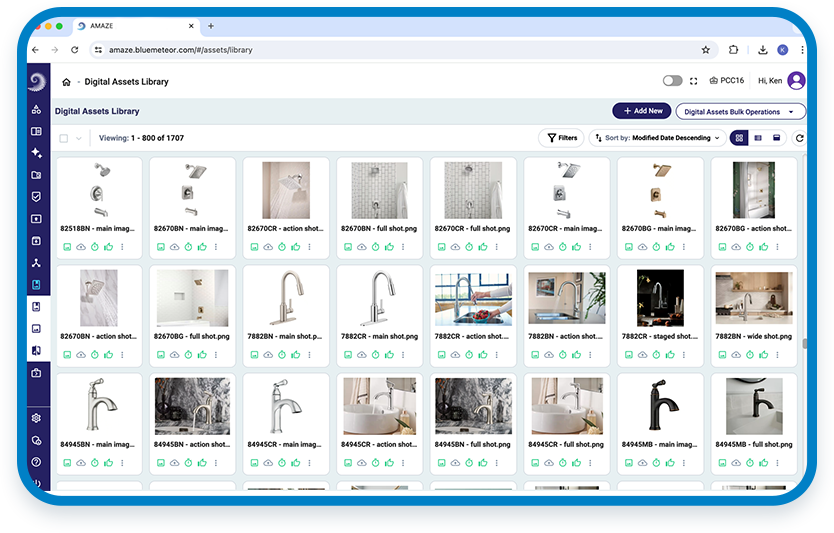Expand the chevron next to select-all checkbox

tap(79, 138)
